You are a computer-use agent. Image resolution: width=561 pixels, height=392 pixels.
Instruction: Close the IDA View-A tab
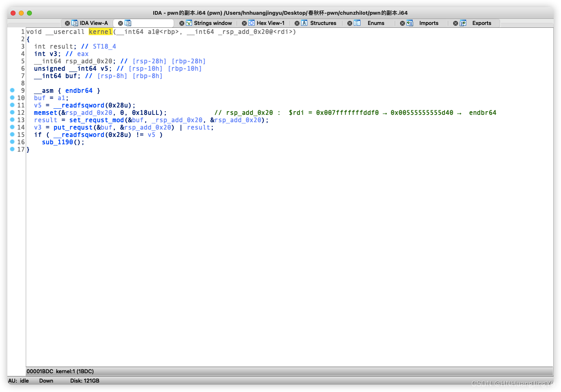(67, 23)
